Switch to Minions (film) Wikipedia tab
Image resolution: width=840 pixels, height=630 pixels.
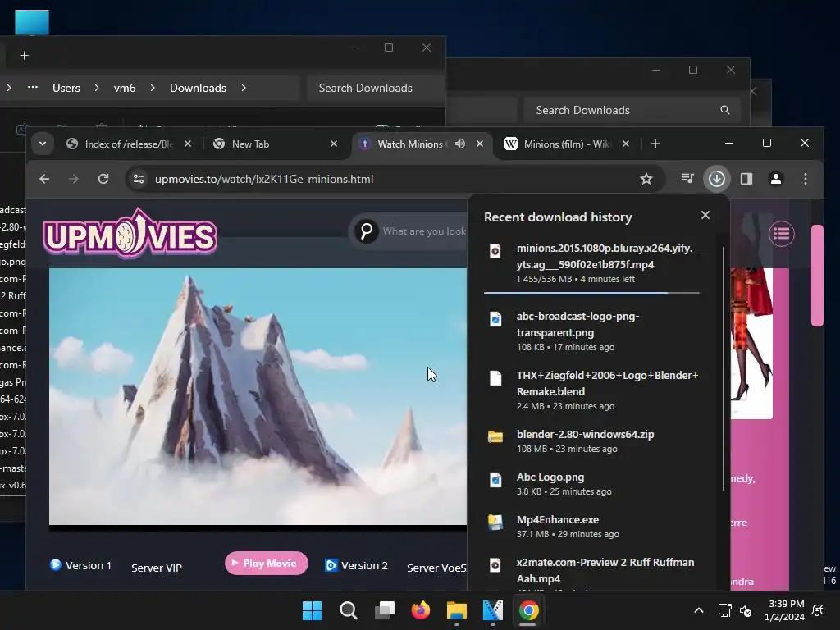pyautogui.click(x=567, y=144)
